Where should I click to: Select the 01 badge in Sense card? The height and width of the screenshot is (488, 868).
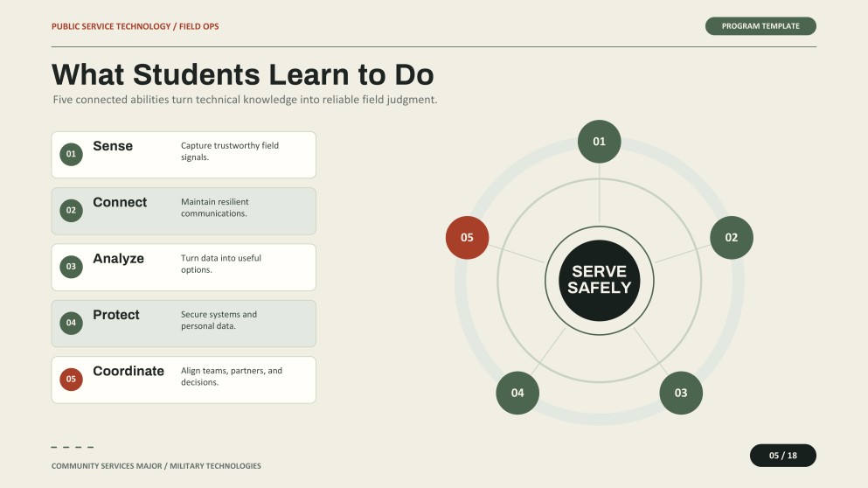click(x=72, y=154)
